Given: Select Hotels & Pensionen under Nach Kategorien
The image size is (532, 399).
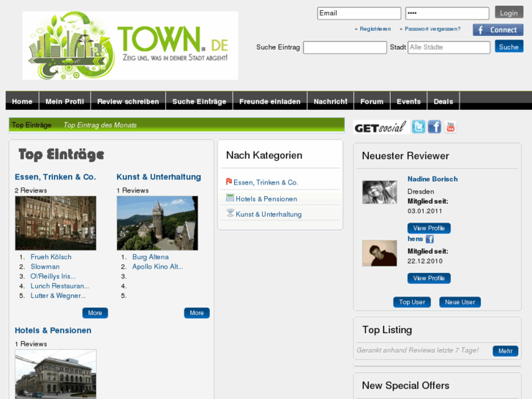Looking at the screenshot, I should coord(266,199).
